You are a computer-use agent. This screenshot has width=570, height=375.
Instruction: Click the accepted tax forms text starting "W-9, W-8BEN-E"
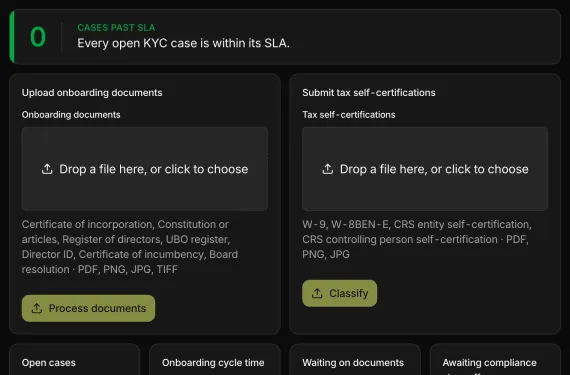(x=417, y=239)
